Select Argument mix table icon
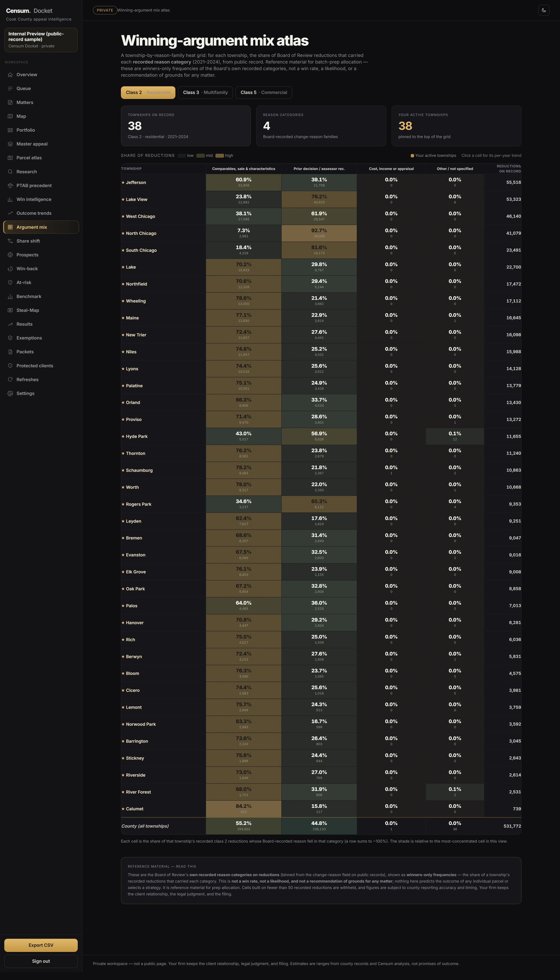 point(10,227)
